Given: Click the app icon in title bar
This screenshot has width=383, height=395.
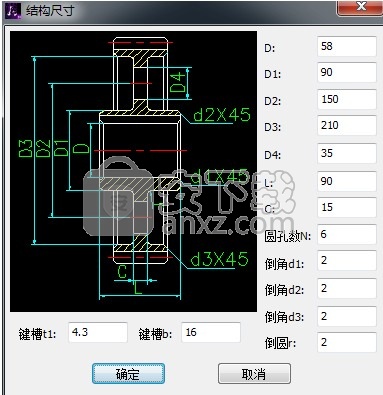Looking at the screenshot, I should point(13,11).
